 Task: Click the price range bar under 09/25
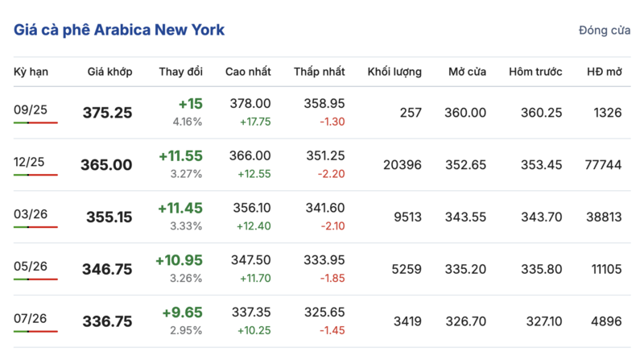35,122
